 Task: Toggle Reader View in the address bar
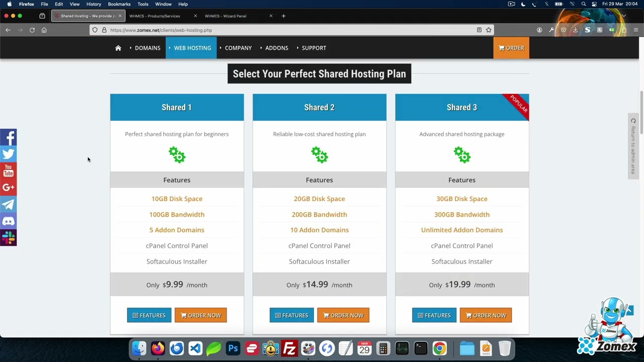coord(479,30)
